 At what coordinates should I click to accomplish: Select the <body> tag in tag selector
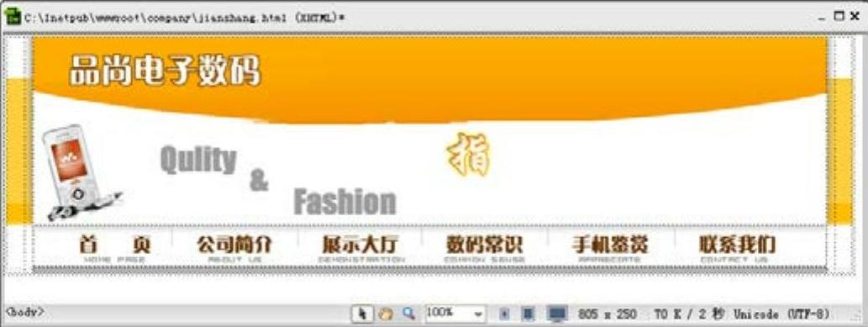click(x=24, y=312)
